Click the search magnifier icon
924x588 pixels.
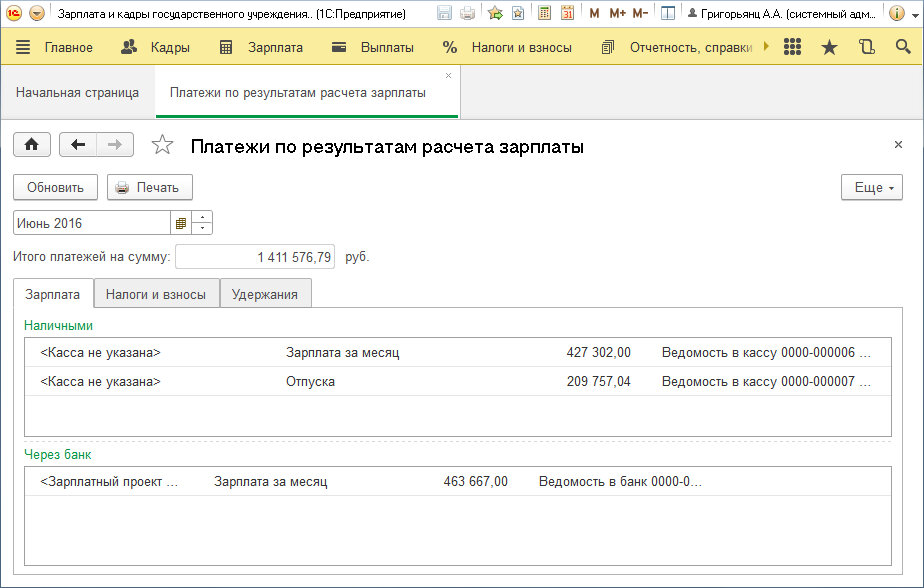pyautogui.click(x=903, y=48)
